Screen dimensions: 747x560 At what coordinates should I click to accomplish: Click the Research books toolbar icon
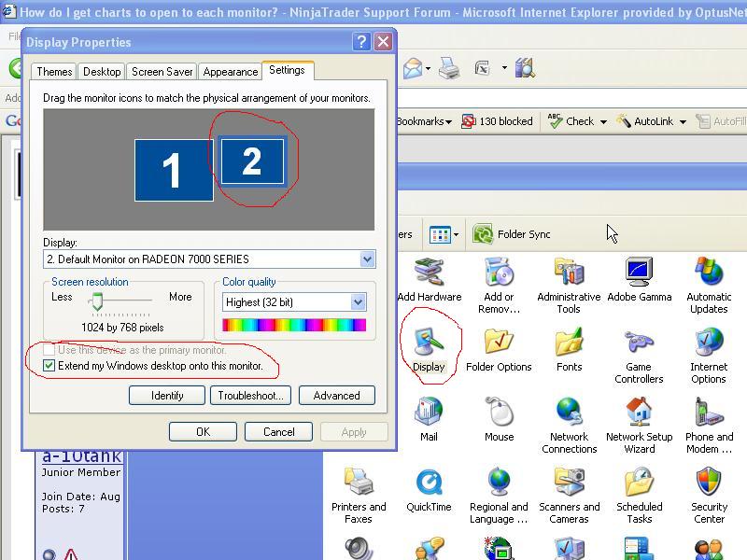[525, 68]
